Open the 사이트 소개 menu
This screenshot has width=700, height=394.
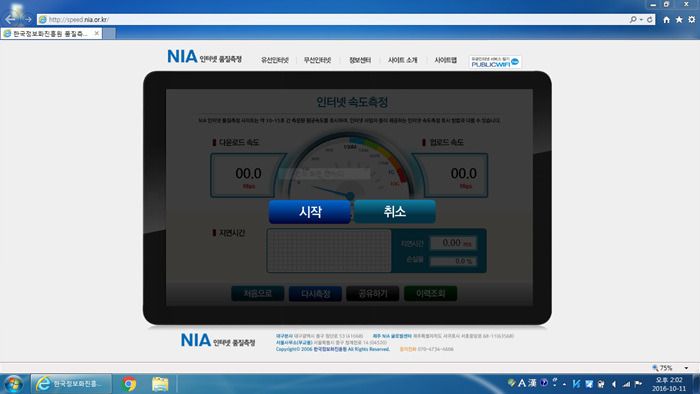(402, 60)
